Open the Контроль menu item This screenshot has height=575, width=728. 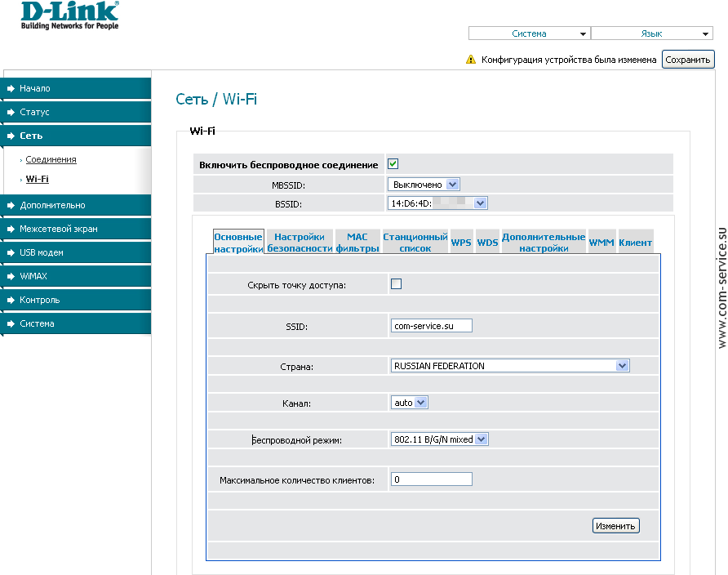pyautogui.click(x=76, y=300)
